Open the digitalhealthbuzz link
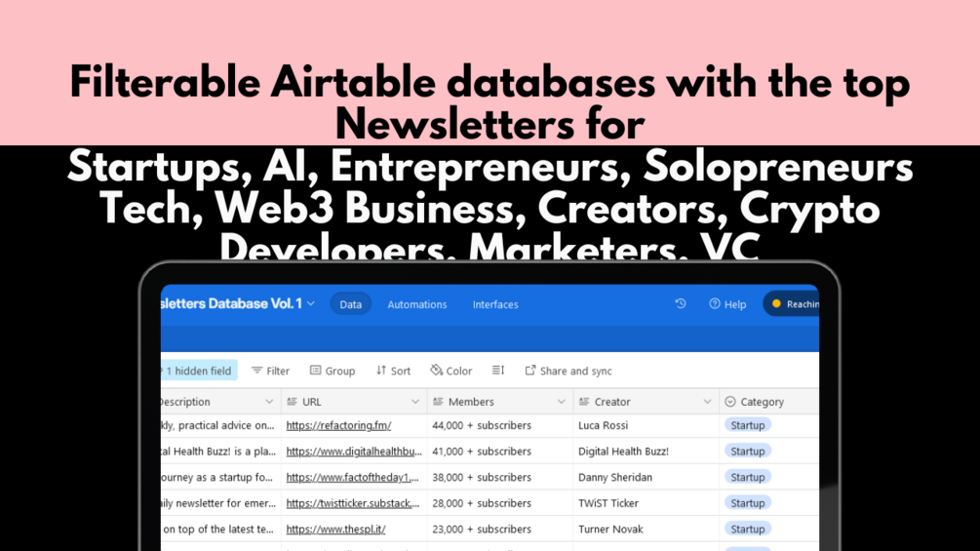The width and height of the screenshot is (980, 551). [354, 452]
